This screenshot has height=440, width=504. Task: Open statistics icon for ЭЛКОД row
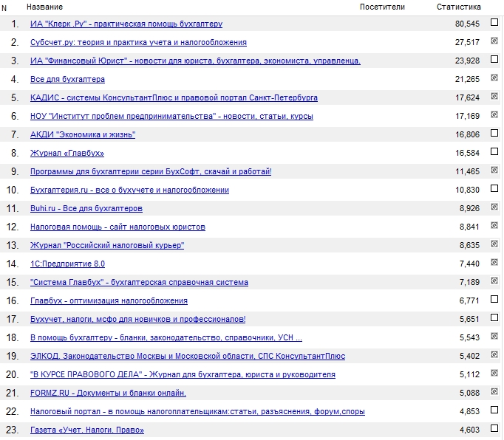point(494,354)
